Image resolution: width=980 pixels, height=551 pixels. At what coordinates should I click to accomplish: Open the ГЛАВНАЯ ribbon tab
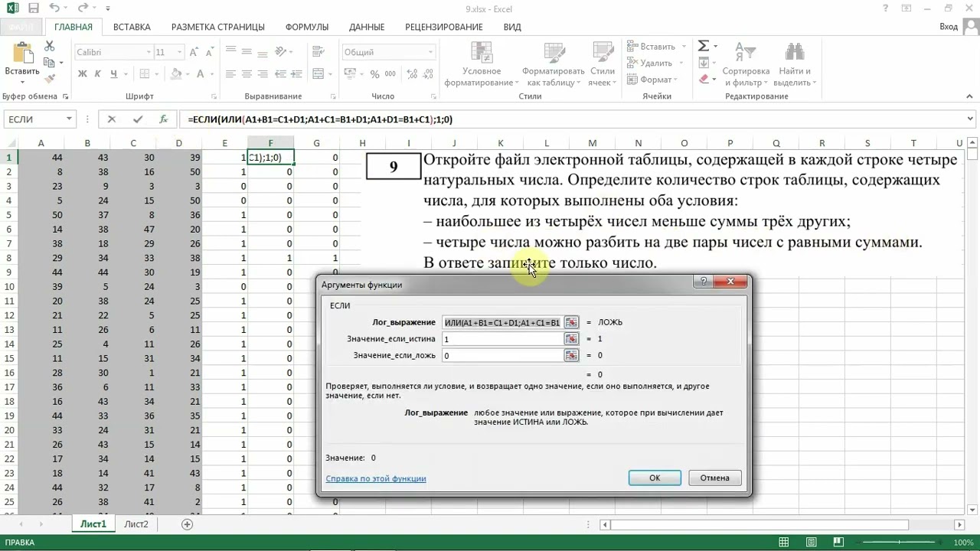pos(73,27)
